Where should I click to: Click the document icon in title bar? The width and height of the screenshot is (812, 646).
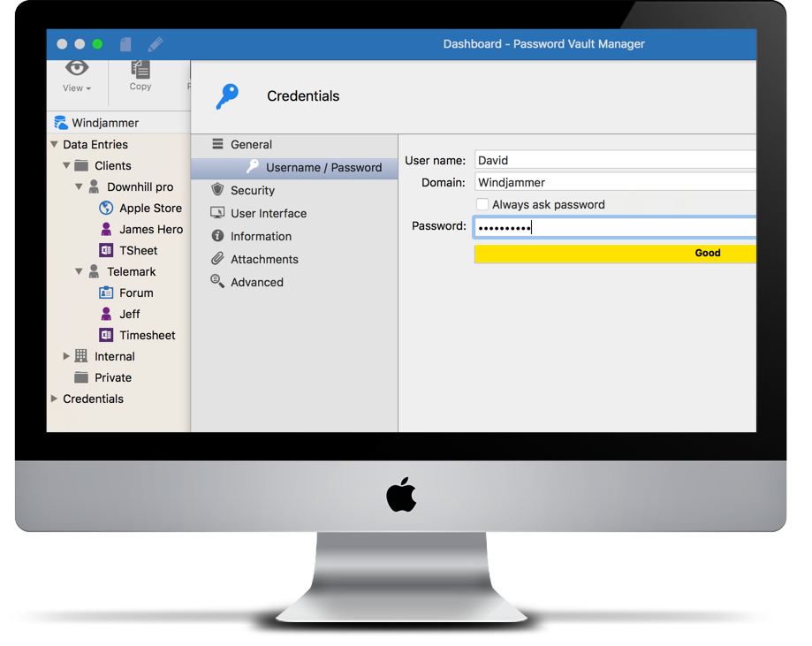point(125,44)
